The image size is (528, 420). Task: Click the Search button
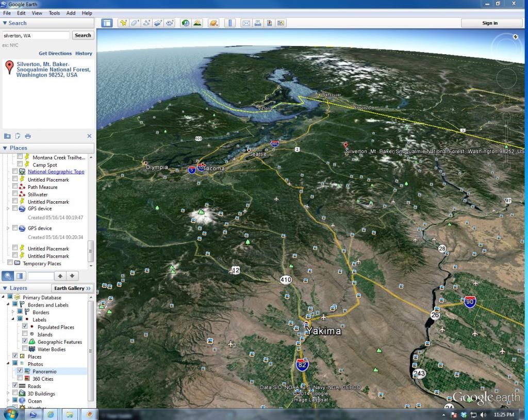pyautogui.click(x=83, y=36)
